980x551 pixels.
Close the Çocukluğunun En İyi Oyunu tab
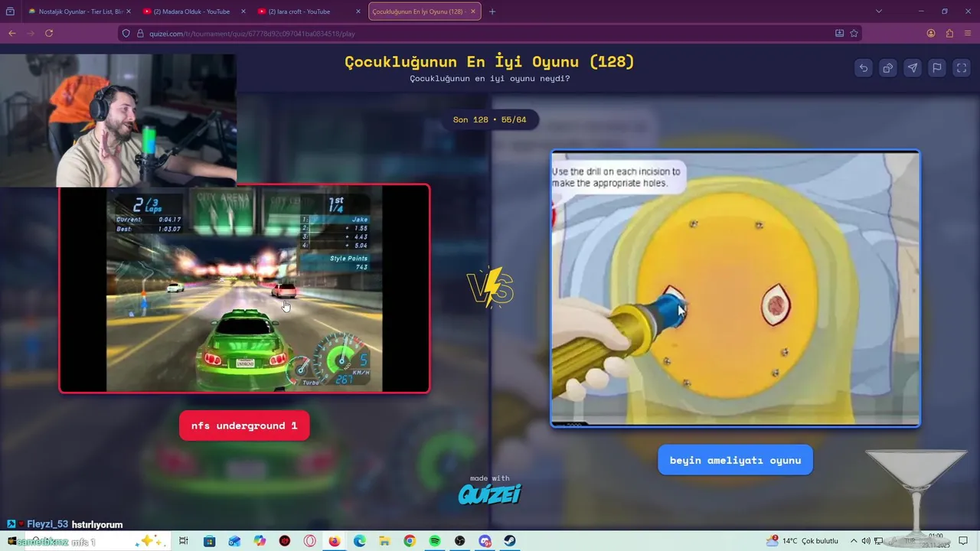coord(474,11)
